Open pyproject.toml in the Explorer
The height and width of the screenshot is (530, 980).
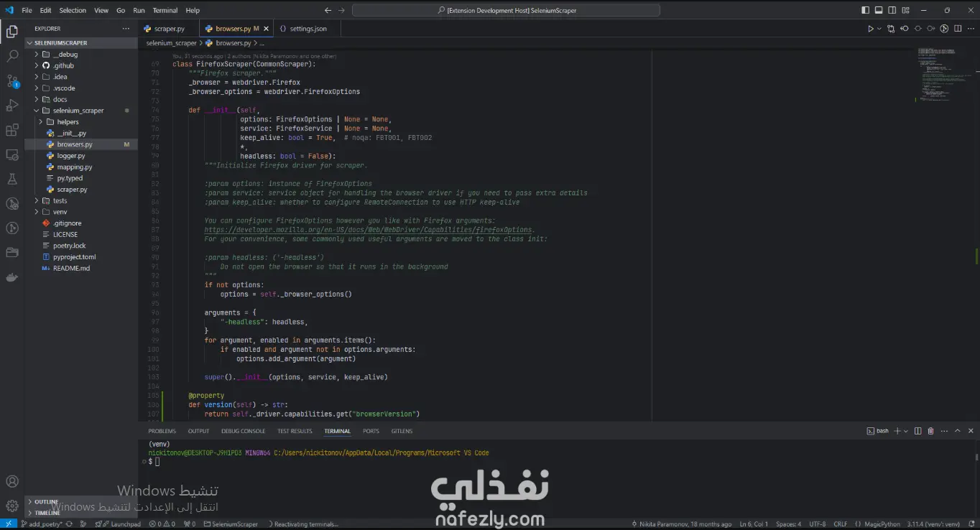[74, 257]
